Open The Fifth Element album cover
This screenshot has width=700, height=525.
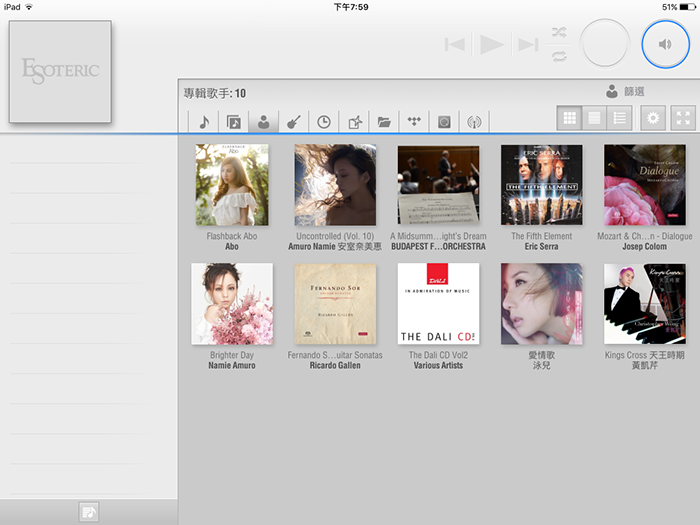(542, 184)
